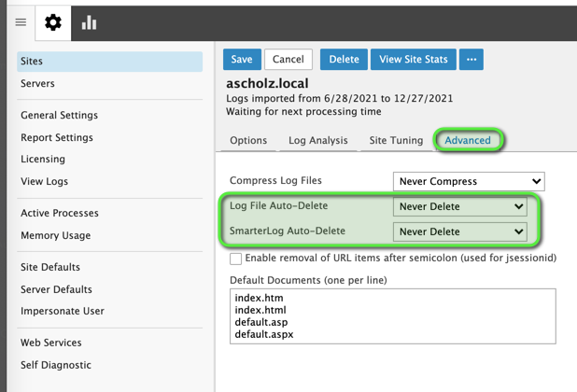
Task: Click the Save button
Action: 242,59
